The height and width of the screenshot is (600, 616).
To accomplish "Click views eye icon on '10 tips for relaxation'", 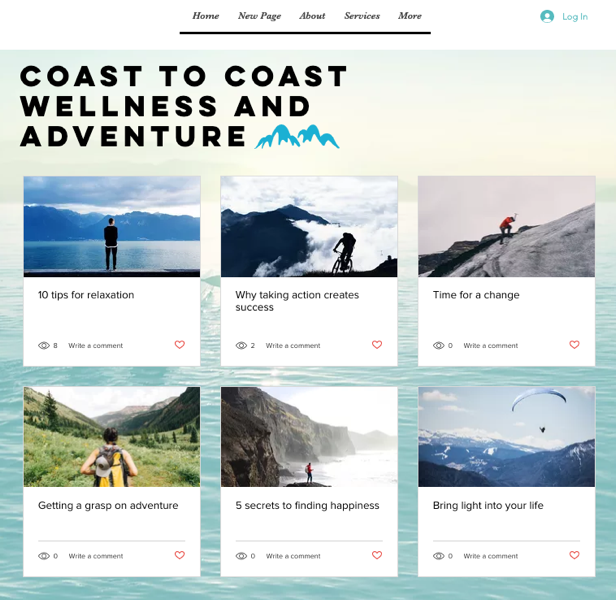I will coord(44,345).
